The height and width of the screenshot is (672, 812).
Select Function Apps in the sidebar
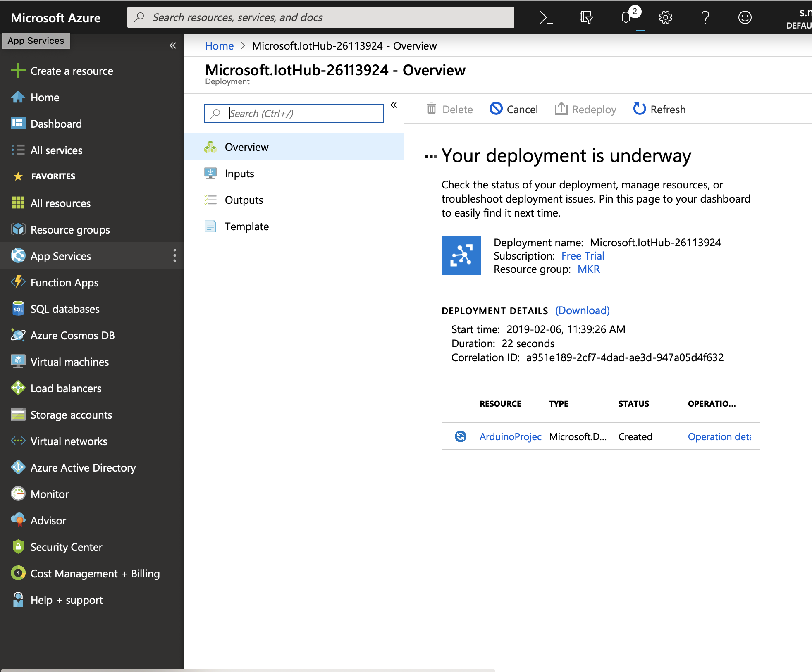coord(64,282)
